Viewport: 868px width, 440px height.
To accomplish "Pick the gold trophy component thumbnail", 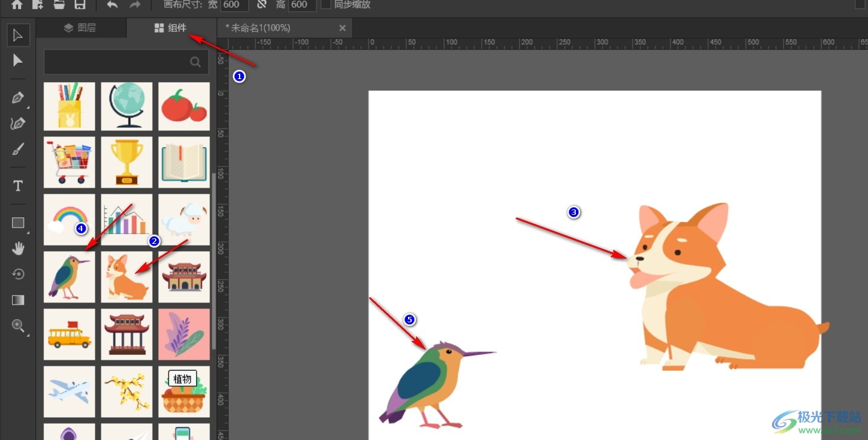I will coord(127,162).
